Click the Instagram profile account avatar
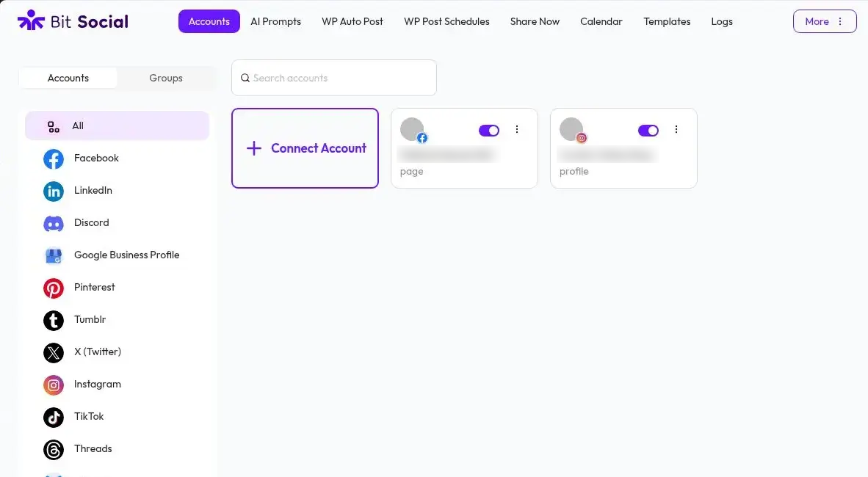 pyautogui.click(x=572, y=129)
